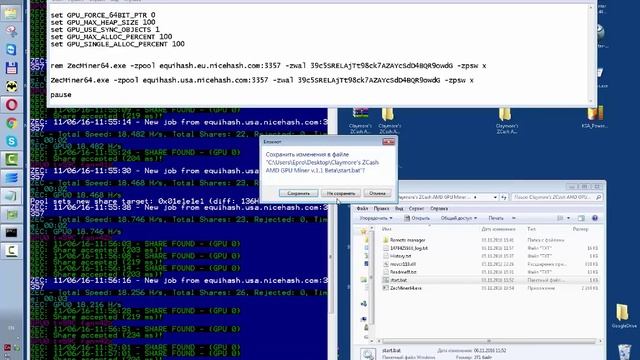Select start.bat in the file list
The height and width of the screenshot is (360, 640).
click(x=398, y=280)
